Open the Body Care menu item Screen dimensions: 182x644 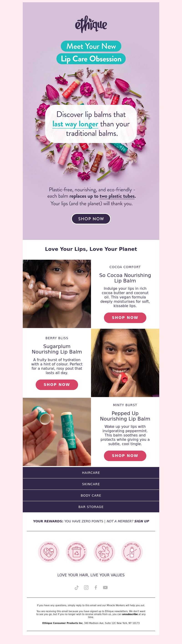point(91,495)
